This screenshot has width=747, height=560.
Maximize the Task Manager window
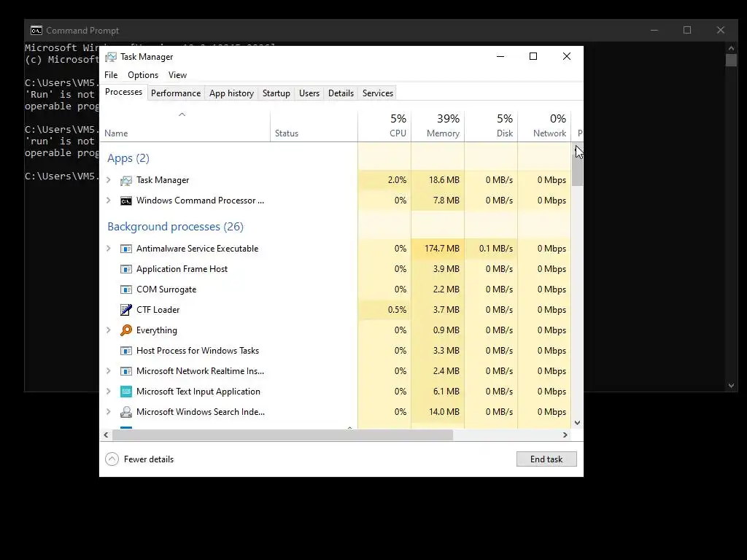pyautogui.click(x=533, y=56)
